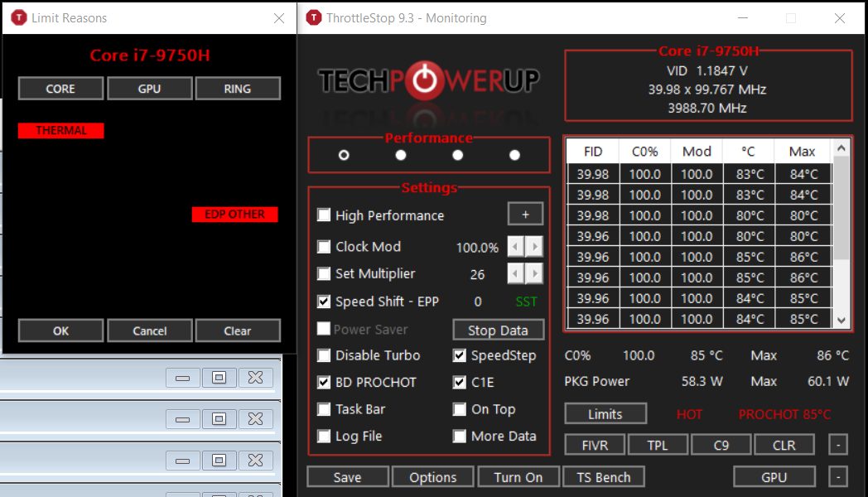The width and height of the screenshot is (868, 497).
Task: Open the FIVR voltage control window
Action: (x=595, y=445)
